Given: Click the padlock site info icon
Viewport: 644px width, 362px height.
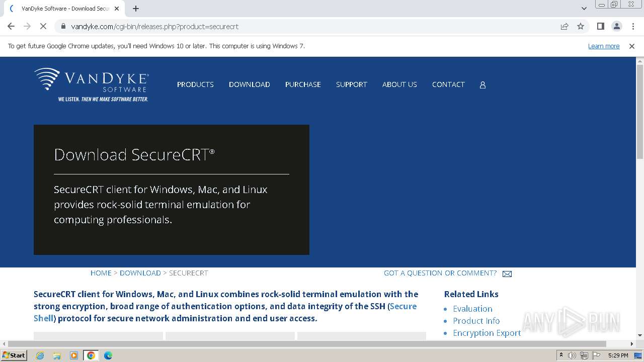Looking at the screenshot, I should pos(63,26).
